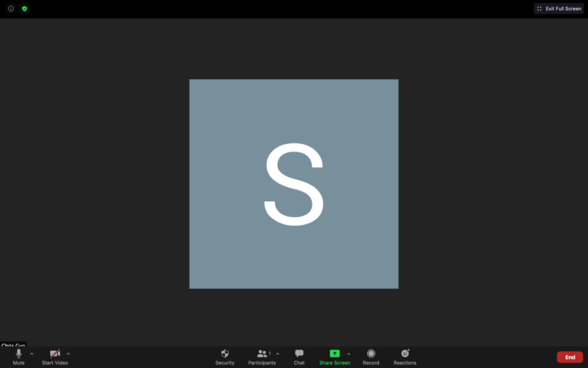Open the meeting information icon
Image resolution: width=588 pixels, height=368 pixels.
pyautogui.click(x=11, y=9)
